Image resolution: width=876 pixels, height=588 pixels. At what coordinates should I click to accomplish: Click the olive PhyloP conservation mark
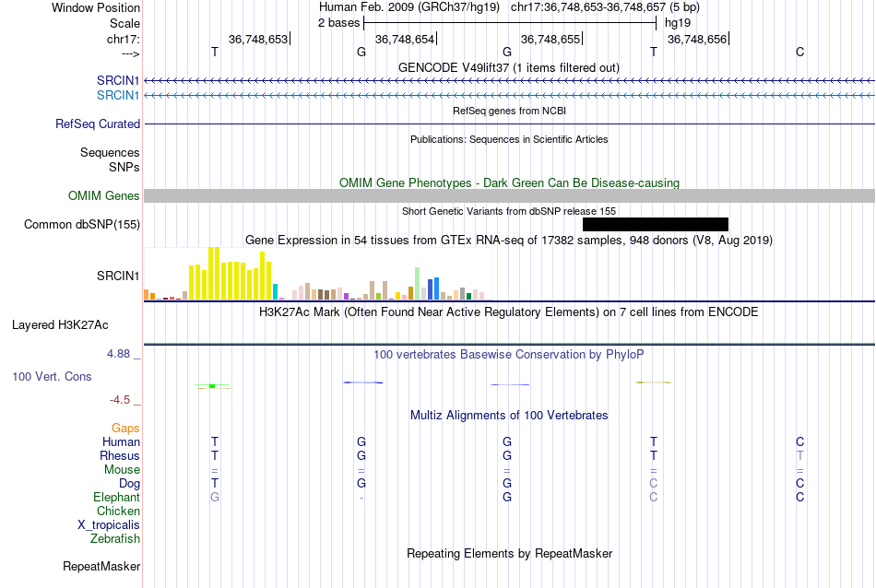click(654, 382)
